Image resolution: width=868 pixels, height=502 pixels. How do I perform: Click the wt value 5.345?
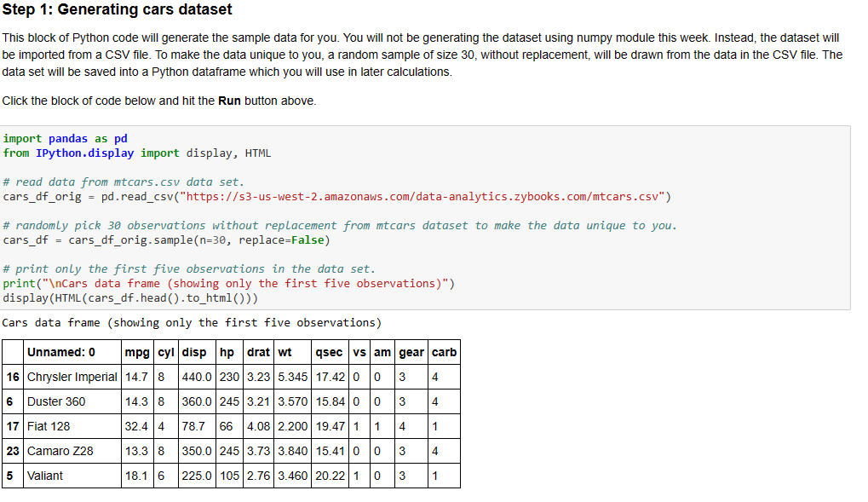point(293,377)
